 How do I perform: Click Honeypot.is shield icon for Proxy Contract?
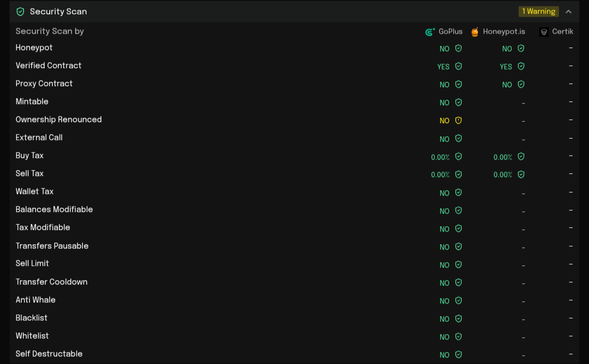click(x=521, y=84)
